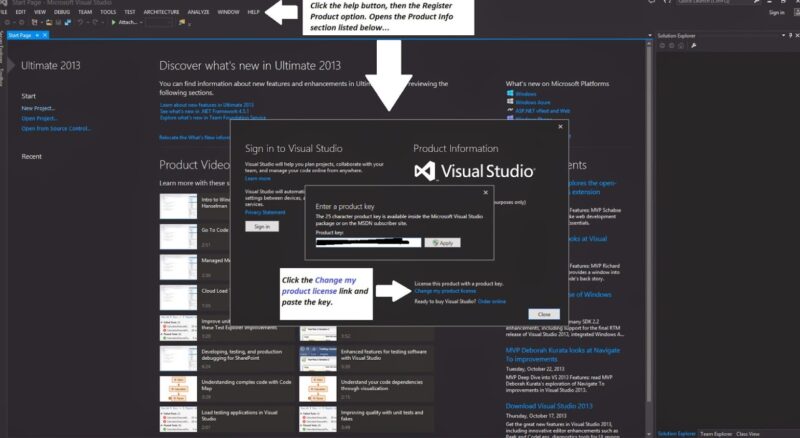Open Improving quality with unit tests thumbnail

coord(318,419)
